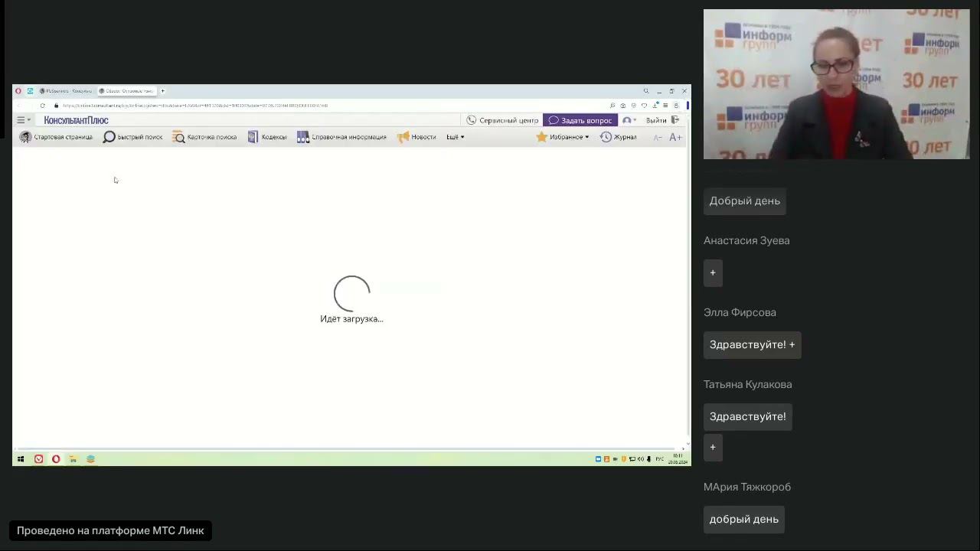Click the name Элла Фирсова in chat
The image size is (980, 551).
(x=740, y=312)
